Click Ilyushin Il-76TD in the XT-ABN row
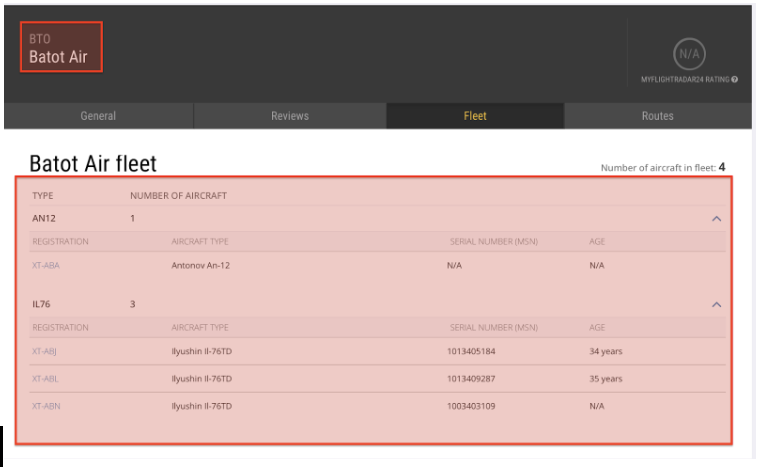This screenshot has height=471, width=765. pyautogui.click(x=201, y=406)
